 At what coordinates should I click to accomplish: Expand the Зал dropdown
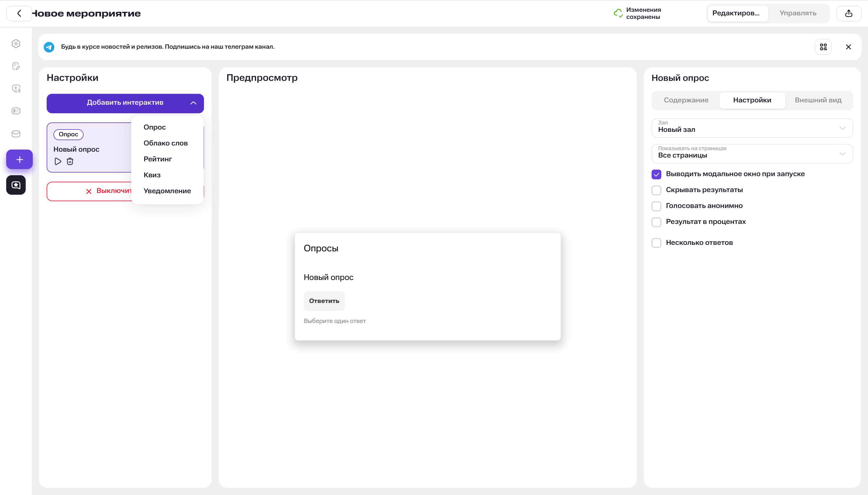click(752, 128)
